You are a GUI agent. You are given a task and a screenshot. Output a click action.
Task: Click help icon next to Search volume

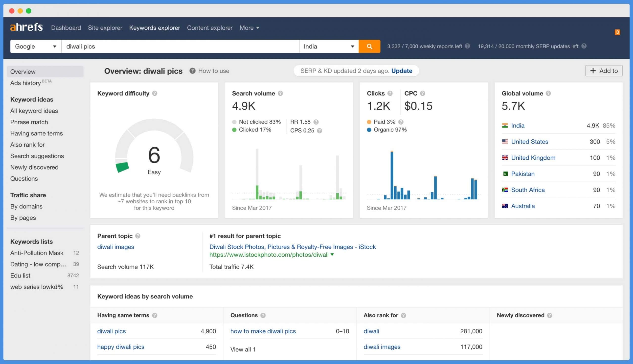(x=280, y=93)
